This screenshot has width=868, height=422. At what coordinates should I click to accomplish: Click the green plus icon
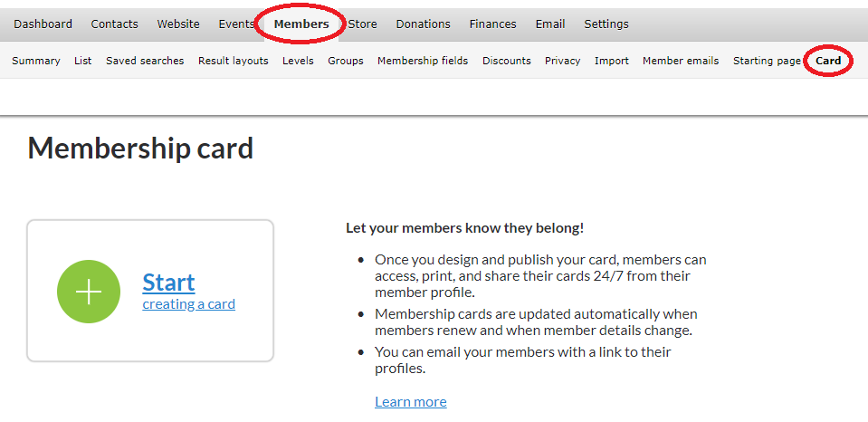pos(89,292)
